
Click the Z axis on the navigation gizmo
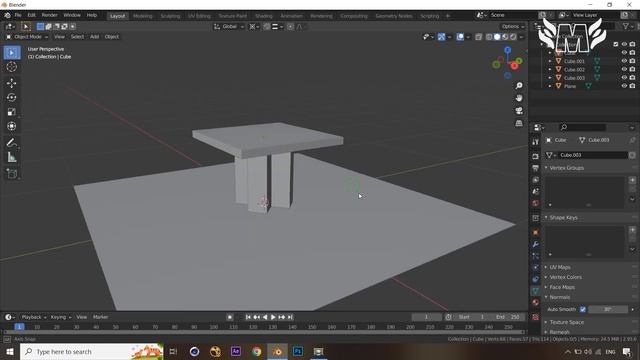[x=507, y=50]
